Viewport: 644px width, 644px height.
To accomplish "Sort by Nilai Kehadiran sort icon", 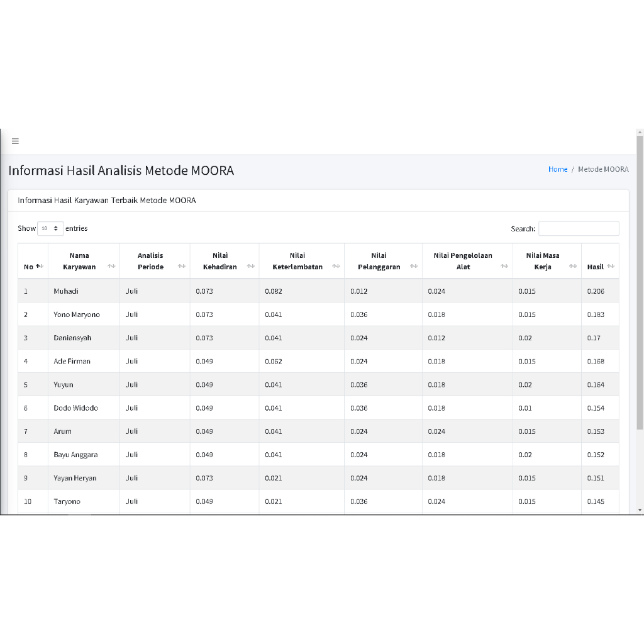I will click(x=250, y=267).
